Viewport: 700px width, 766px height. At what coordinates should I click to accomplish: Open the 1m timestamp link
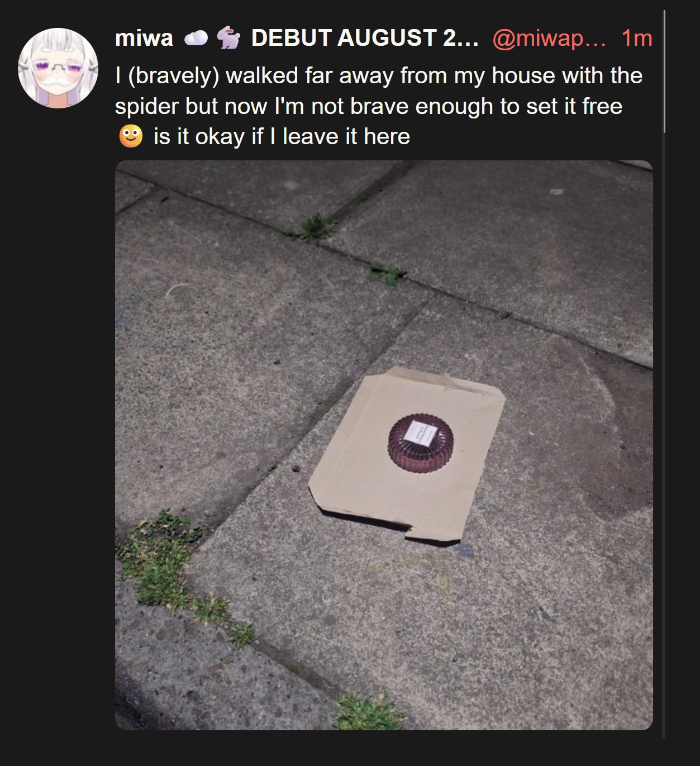pyautogui.click(x=637, y=38)
